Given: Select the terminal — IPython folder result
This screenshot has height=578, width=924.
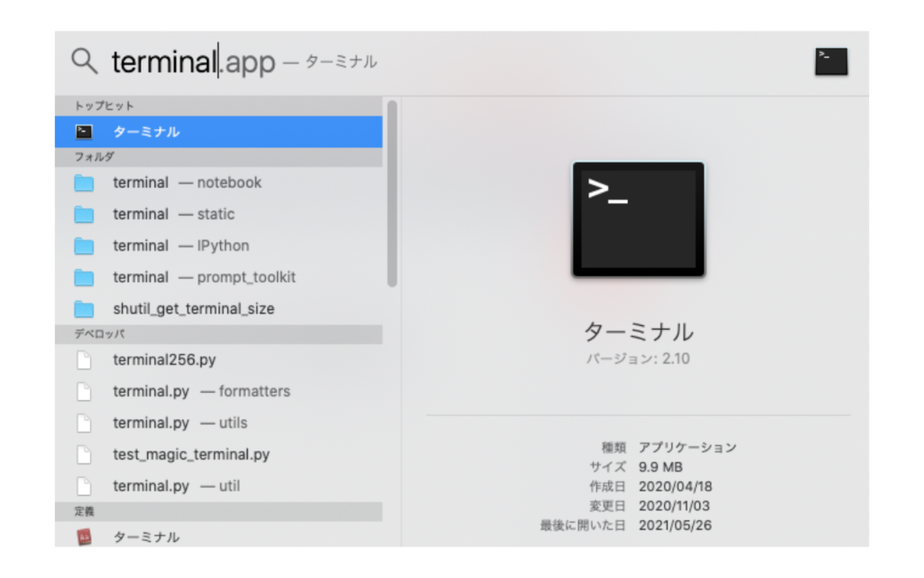Looking at the screenshot, I should tap(218, 246).
